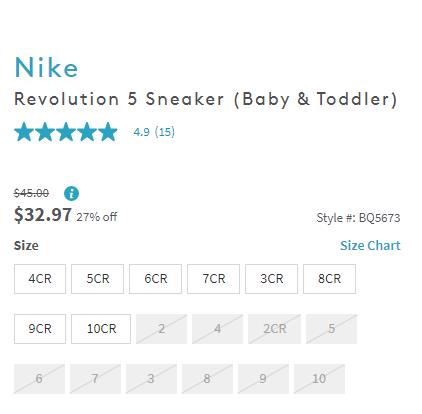Click crossed-out size 8
Viewport: 422px width, 414px height.
pyautogui.click(x=207, y=379)
